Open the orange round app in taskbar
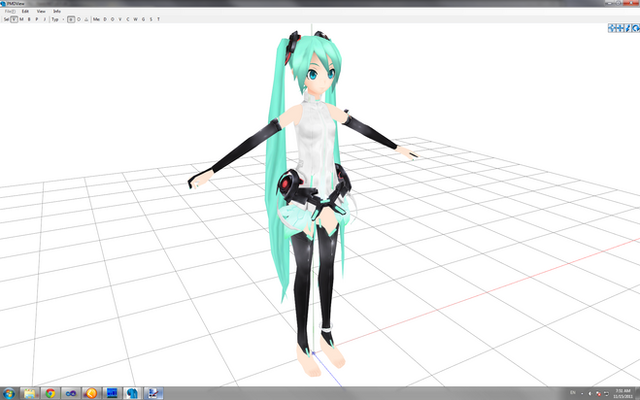 click(91, 393)
